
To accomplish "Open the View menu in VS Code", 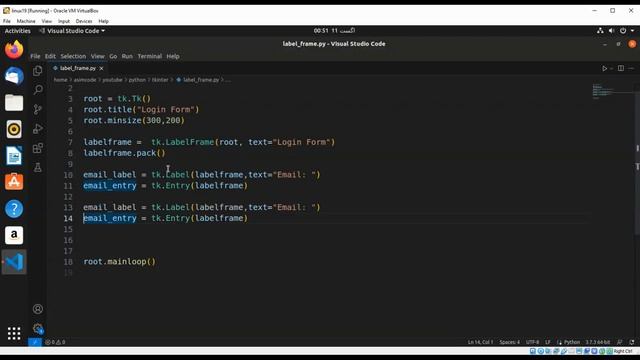I will point(98,56).
